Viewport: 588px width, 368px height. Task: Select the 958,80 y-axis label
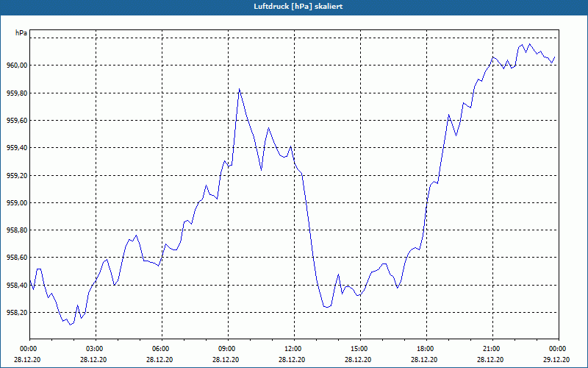tap(17, 230)
